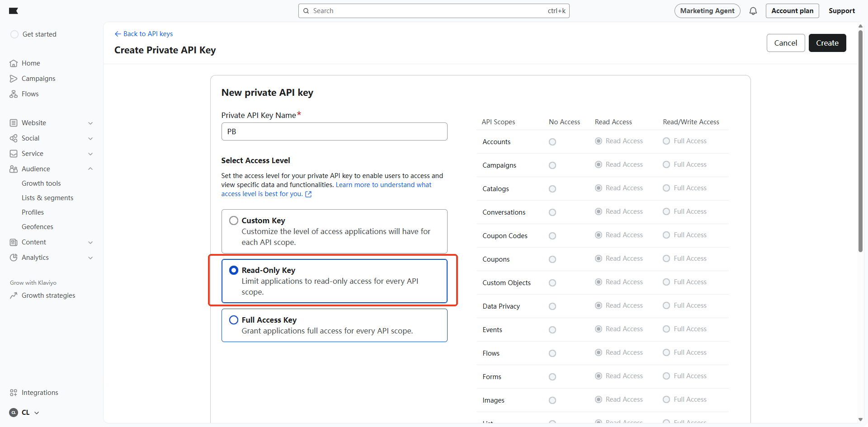Open Lists & segments menu item
This screenshot has width=868, height=427.
47,198
